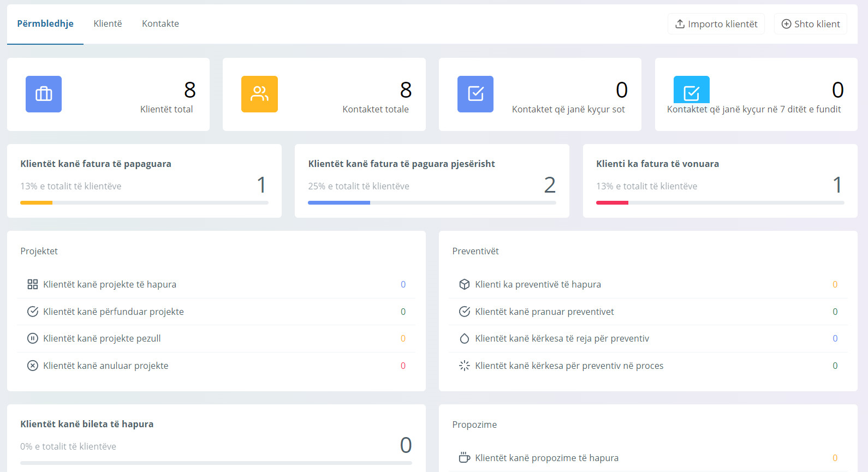Click the coffee cup icon beside propozime të hapura
Viewport: 868px width, 472px height.
tap(465, 458)
